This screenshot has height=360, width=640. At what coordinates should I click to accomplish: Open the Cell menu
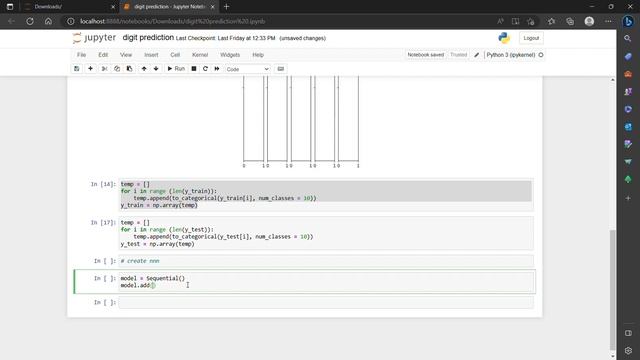175,55
